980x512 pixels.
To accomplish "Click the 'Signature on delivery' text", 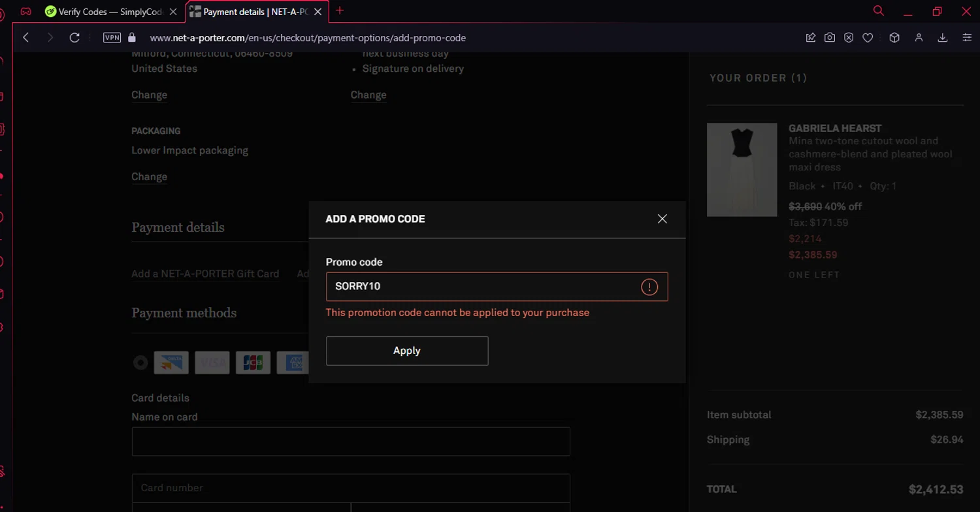I will tap(413, 69).
